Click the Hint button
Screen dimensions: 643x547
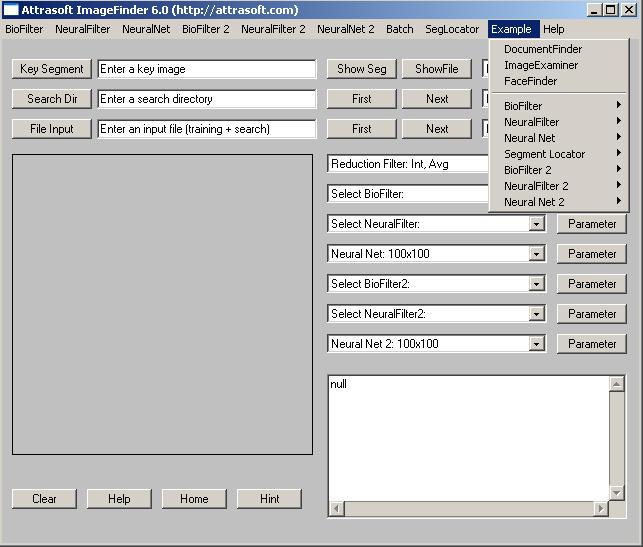click(x=269, y=499)
